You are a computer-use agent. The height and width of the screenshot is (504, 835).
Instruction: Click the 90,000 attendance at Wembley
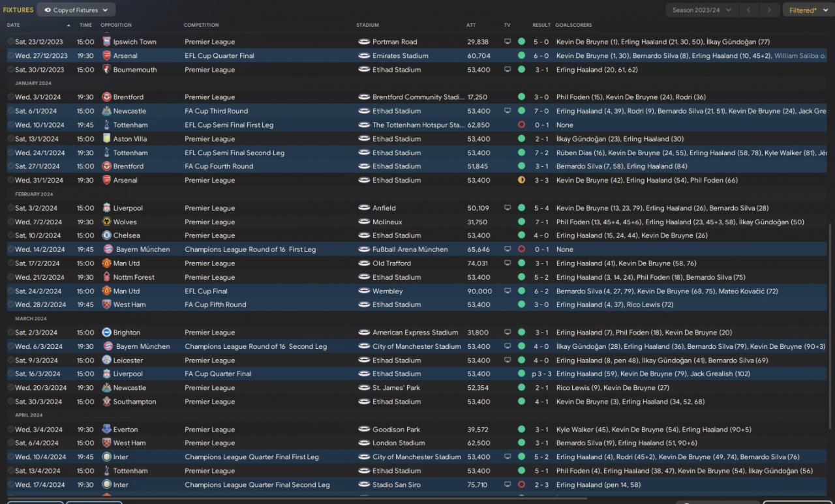[x=479, y=291]
